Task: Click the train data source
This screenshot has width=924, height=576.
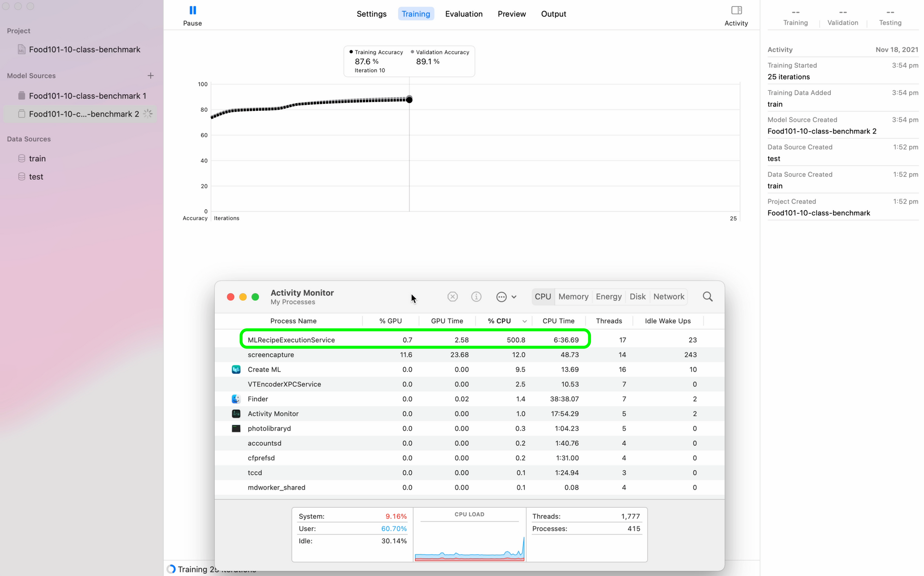Action: point(37,158)
